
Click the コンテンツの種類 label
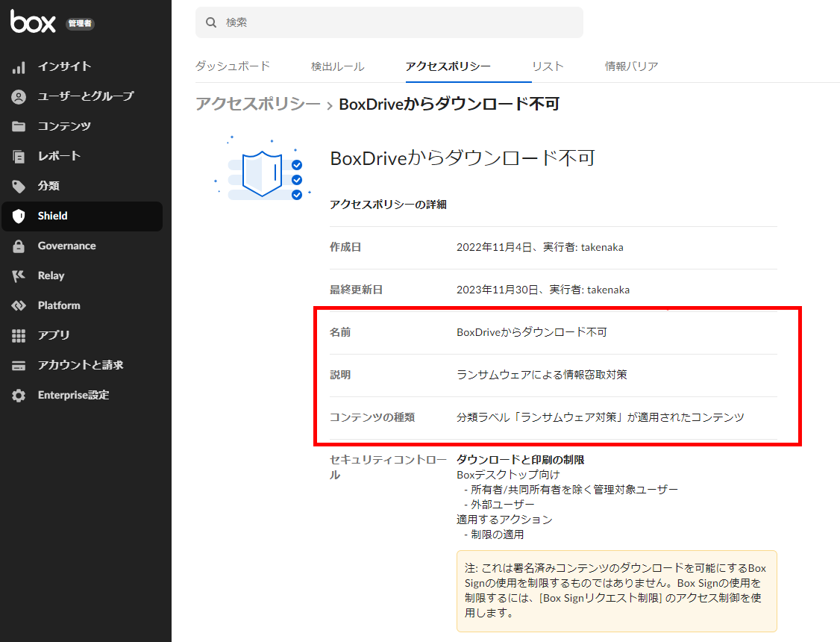372,417
